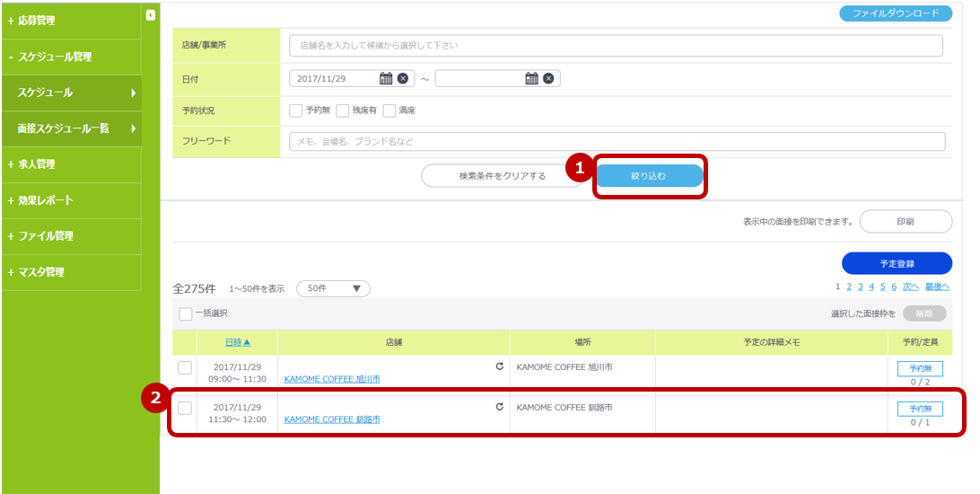This screenshot has height=494, width=980.
Task: Clear the end date with the X icon
Action: coord(548,79)
